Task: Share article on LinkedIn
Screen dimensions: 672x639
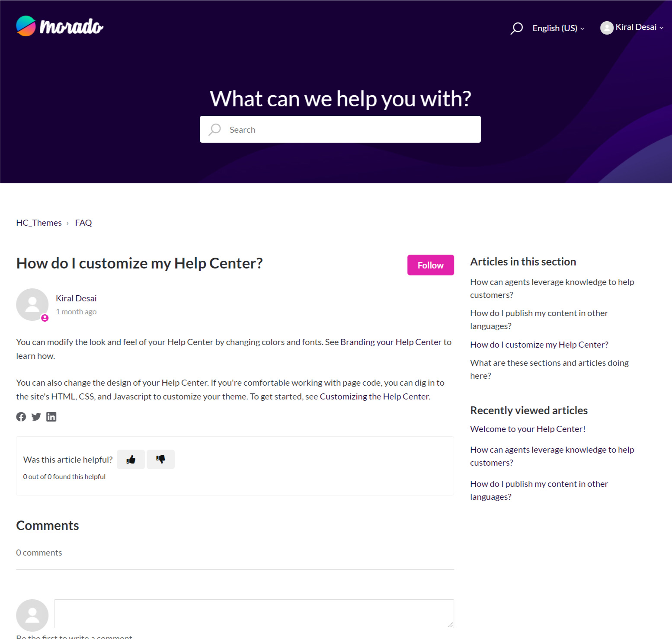Action: tap(51, 417)
